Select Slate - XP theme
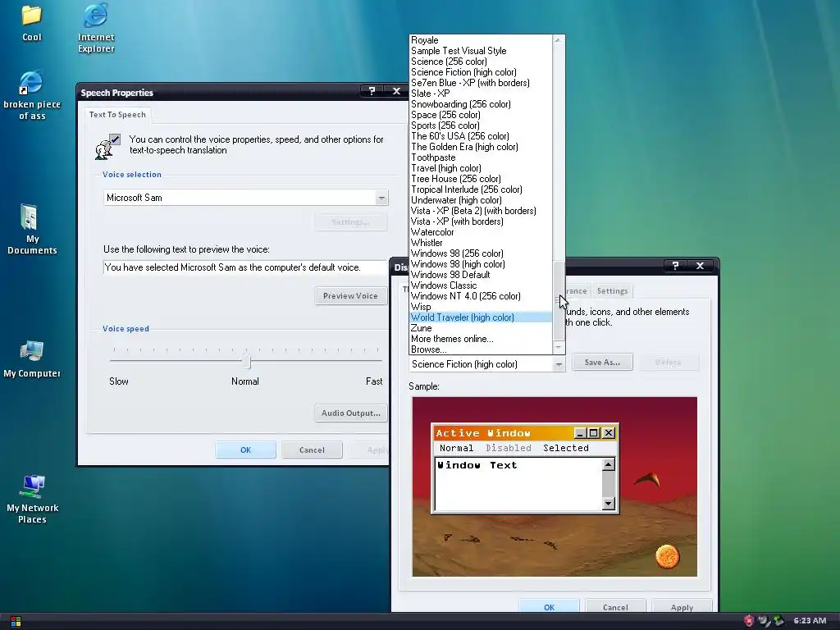 point(481,94)
